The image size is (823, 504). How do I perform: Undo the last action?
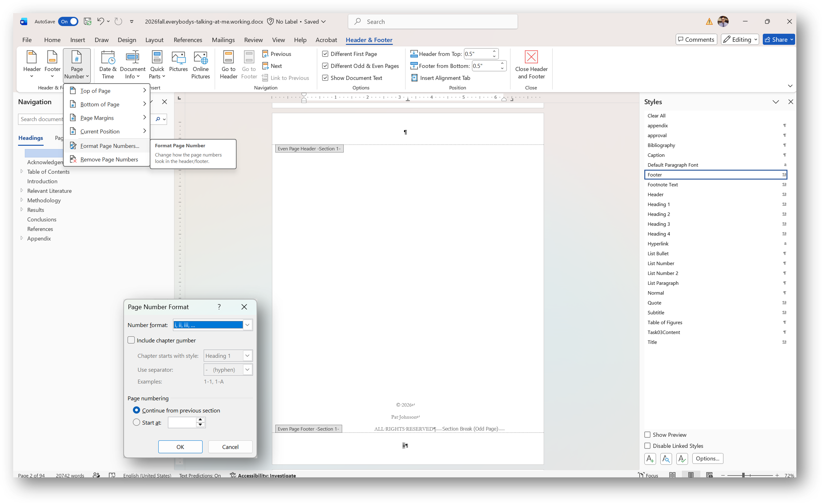pyautogui.click(x=100, y=21)
